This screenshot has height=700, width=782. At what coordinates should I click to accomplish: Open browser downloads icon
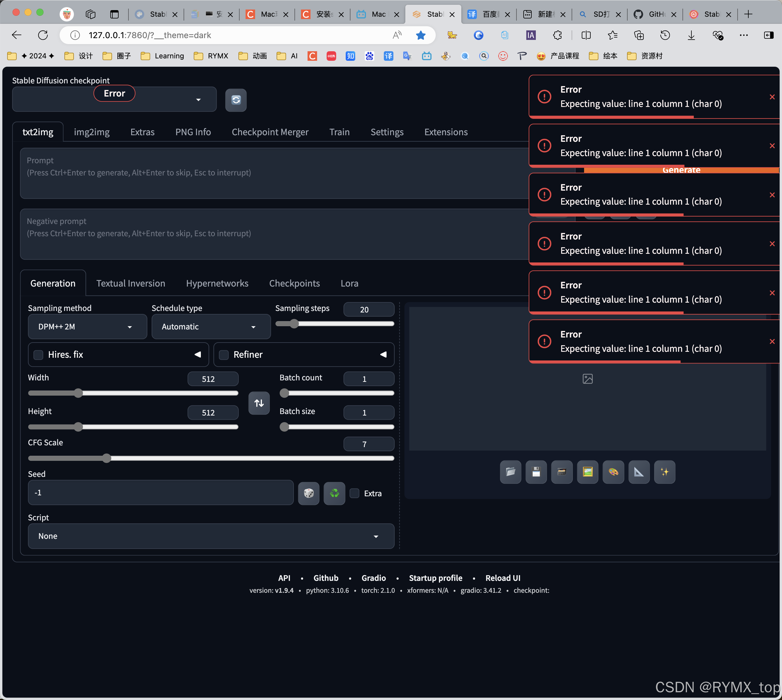691,35
